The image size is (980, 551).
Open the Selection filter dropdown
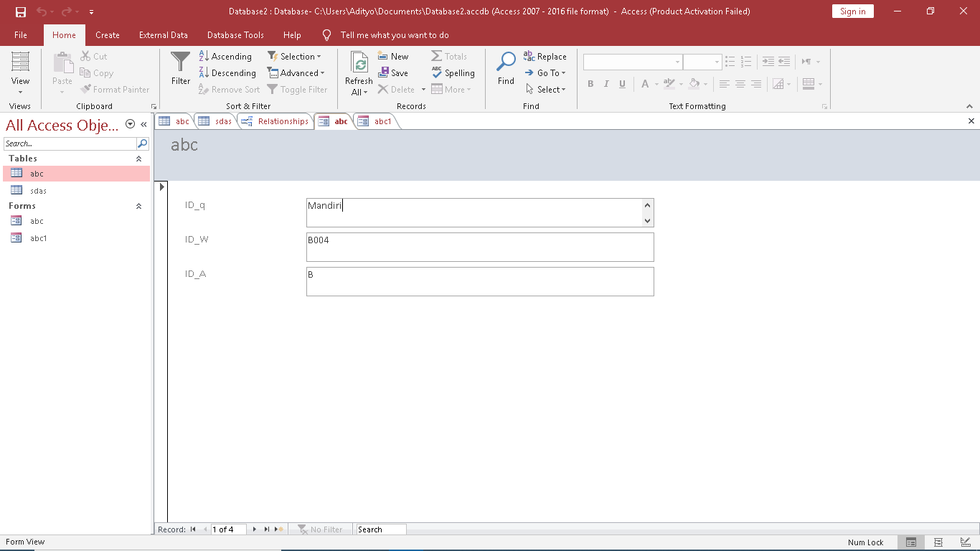294,57
